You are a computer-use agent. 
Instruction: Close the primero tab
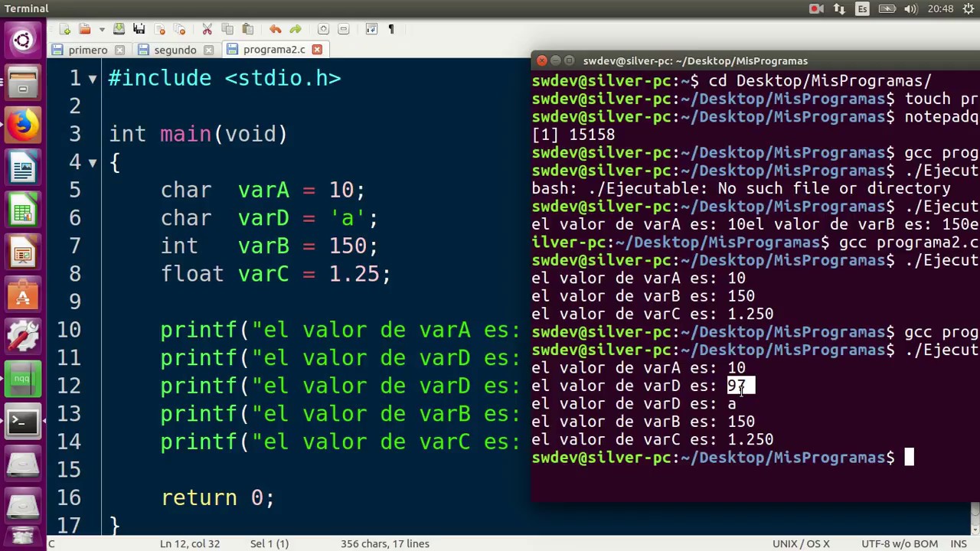[119, 50]
